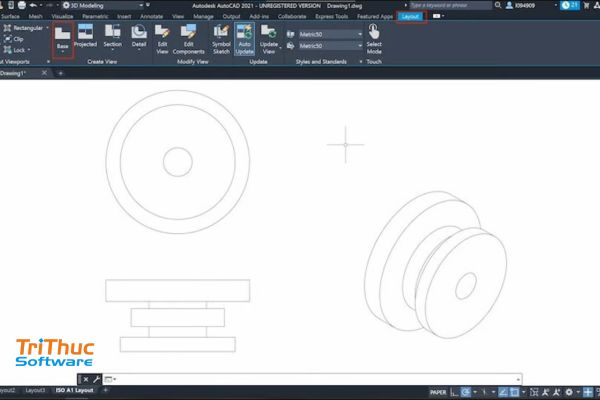Viewport: 600px width, 400px height.
Task: Toggle PAPER space in status bar
Action: pos(438,392)
